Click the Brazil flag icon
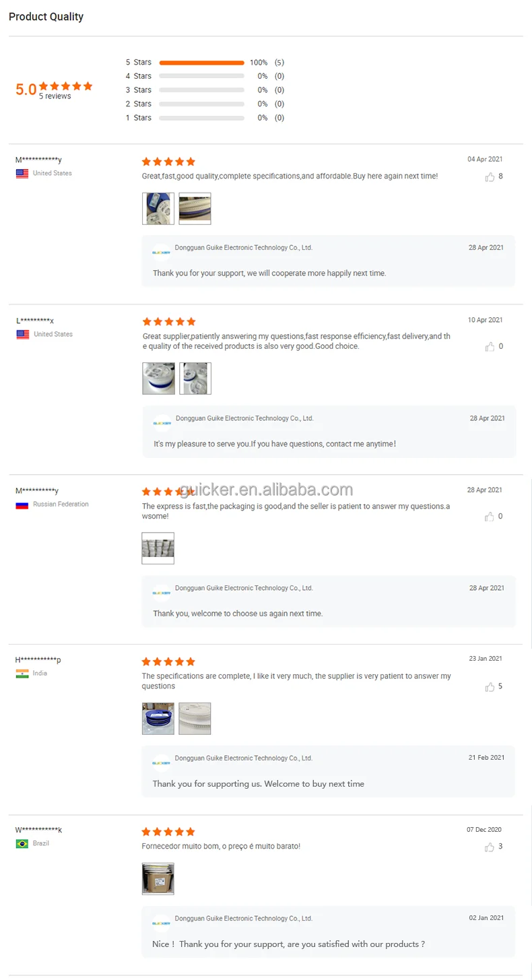The image size is (532, 980). pyautogui.click(x=22, y=843)
